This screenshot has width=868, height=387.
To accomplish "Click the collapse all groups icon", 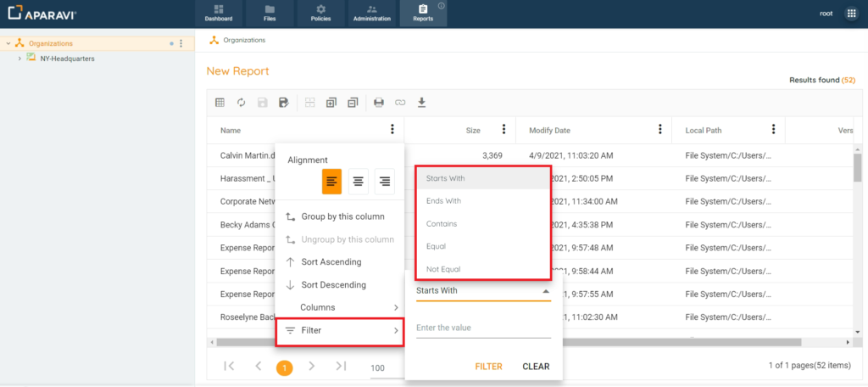I will [x=353, y=103].
